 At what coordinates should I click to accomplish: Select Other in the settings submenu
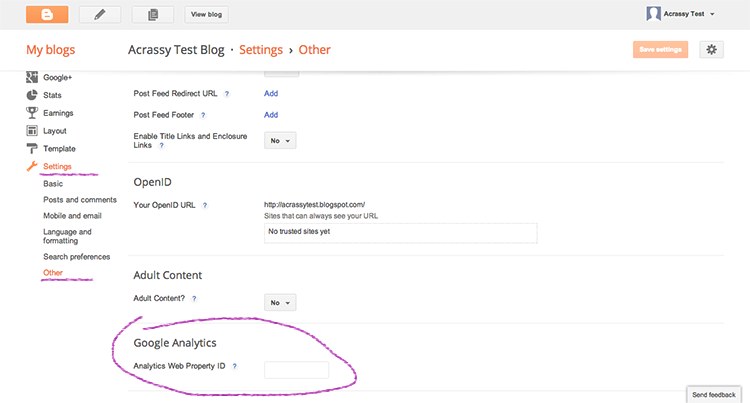pyautogui.click(x=53, y=272)
